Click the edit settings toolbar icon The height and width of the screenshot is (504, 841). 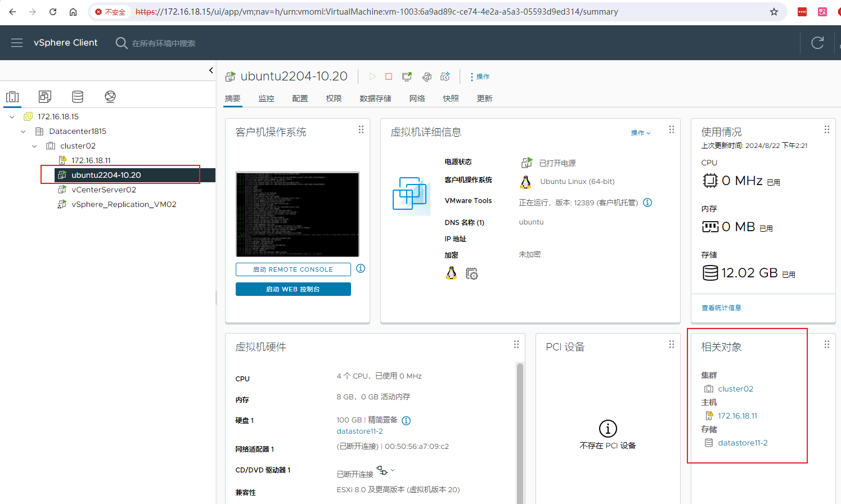point(427,76)
